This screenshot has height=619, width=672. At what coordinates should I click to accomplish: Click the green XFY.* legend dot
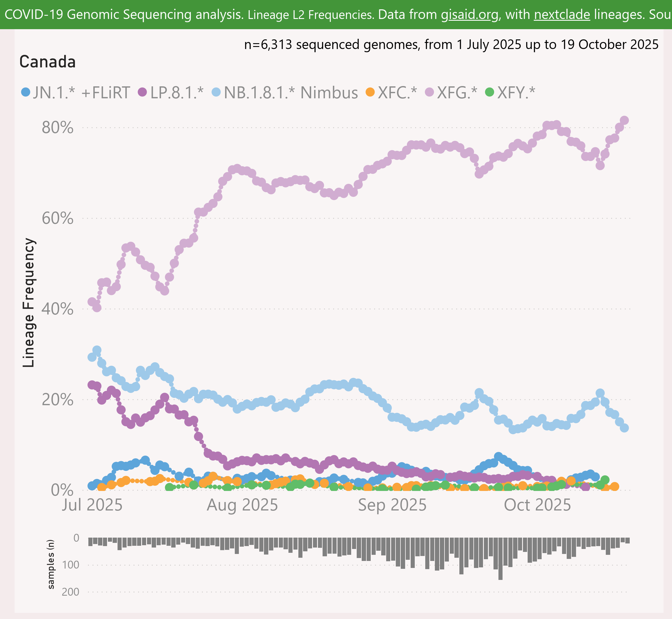[x=489, y=92]
